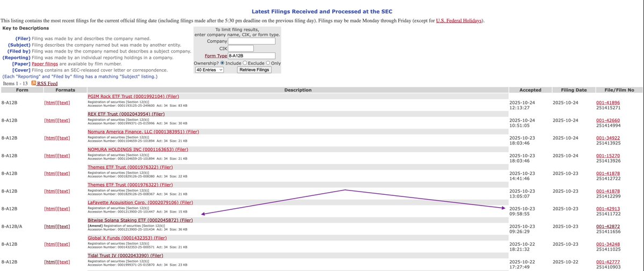
Task: Click the File/Film No column header
Action: [x=619, y=90]
